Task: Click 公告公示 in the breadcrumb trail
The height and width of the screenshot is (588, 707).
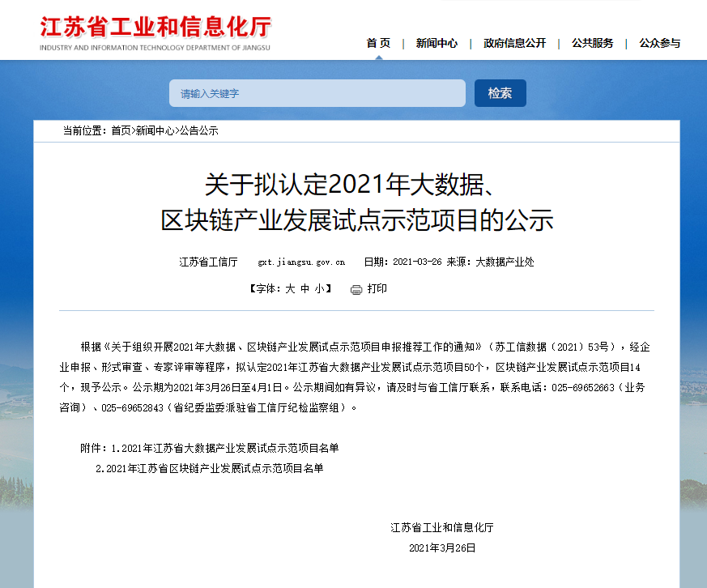Action: pyautogui.click(x=198, y=130)
